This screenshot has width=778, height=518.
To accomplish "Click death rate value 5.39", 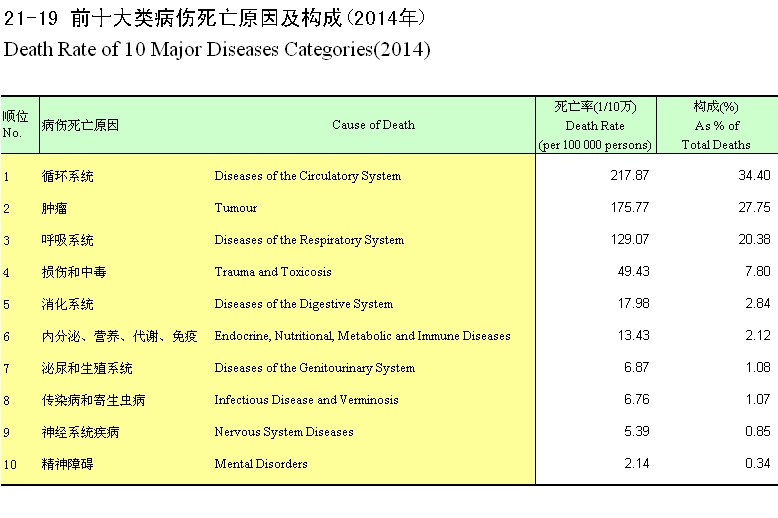I will [x=637, y=432].
